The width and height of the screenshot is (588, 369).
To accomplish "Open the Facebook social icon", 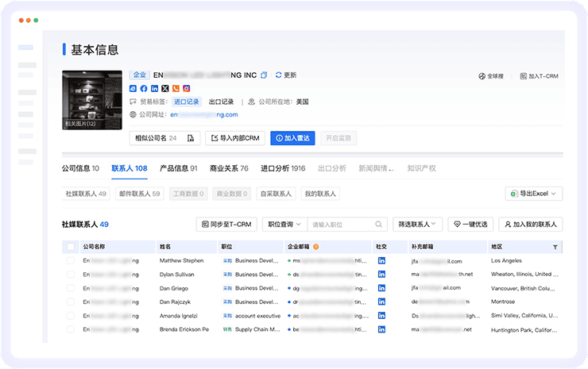I will tap(144, 88).
